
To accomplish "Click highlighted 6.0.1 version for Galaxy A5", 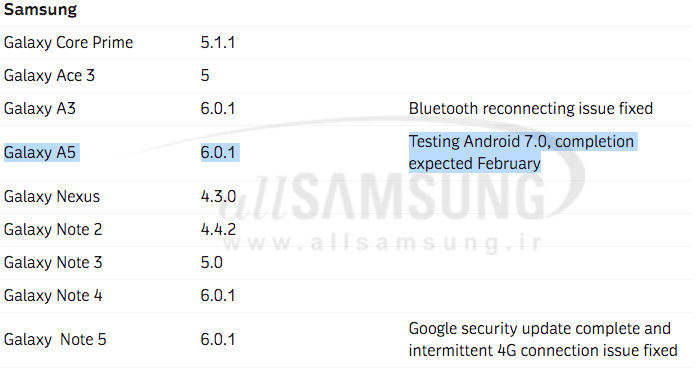I will [220, 153].
